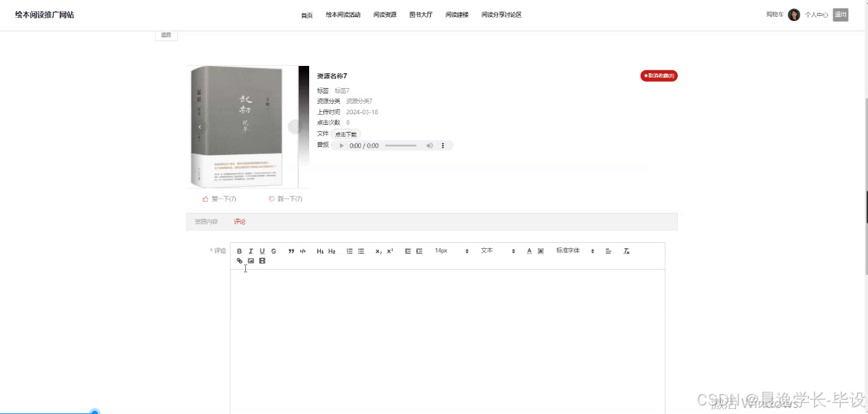Image resolution: width=868 pixels, height=414 pixels.
Task: Insert a video in the comment
Action: click(x=262, y=261)
